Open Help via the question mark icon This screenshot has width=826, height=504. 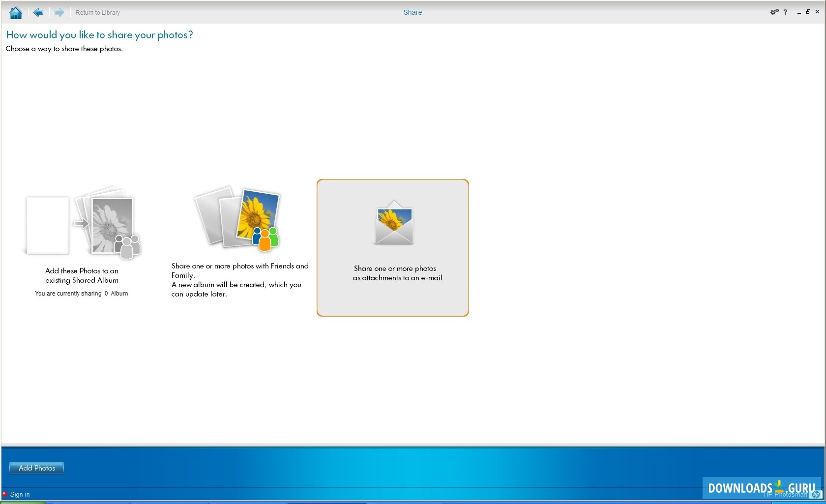pyautogui.click(x=785, y=12)
